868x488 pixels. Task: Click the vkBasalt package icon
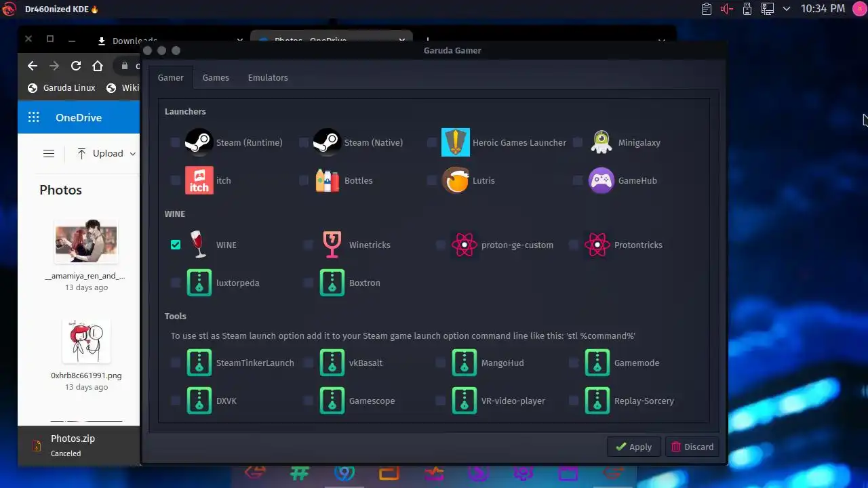point(332,363)
